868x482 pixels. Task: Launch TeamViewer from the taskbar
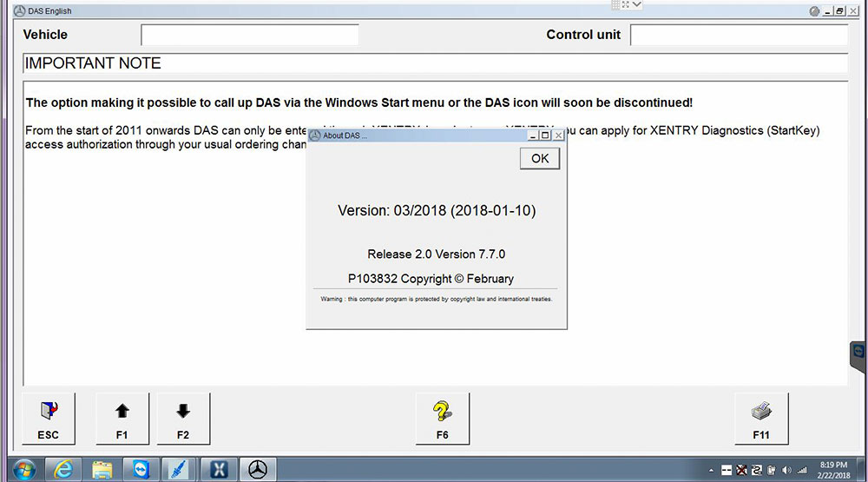click(141, 470)
